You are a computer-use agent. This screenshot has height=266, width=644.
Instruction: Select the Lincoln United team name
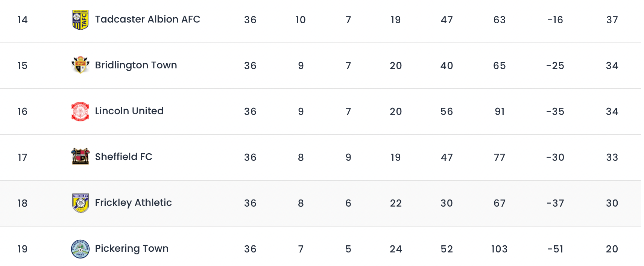129,111
